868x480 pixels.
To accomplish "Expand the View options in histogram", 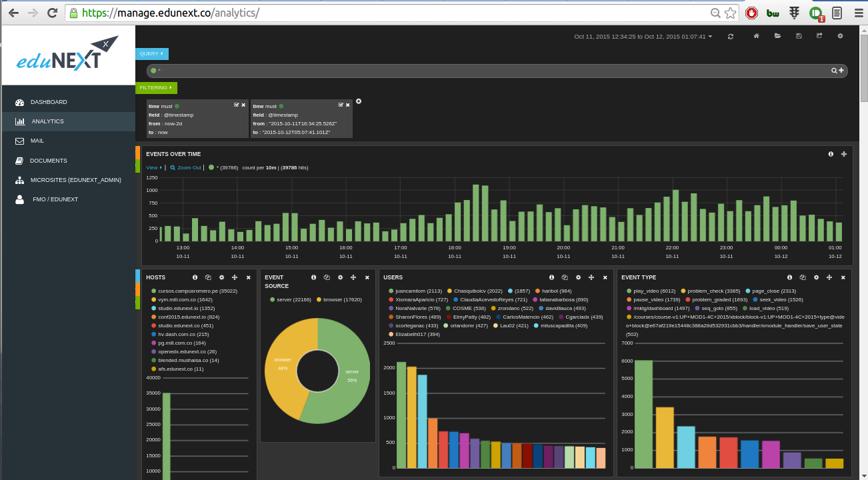I will (x=154, y=167).
